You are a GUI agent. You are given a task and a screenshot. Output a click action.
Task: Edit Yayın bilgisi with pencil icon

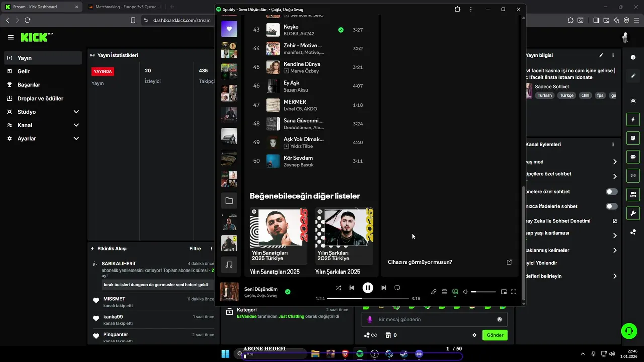point(601,55)
